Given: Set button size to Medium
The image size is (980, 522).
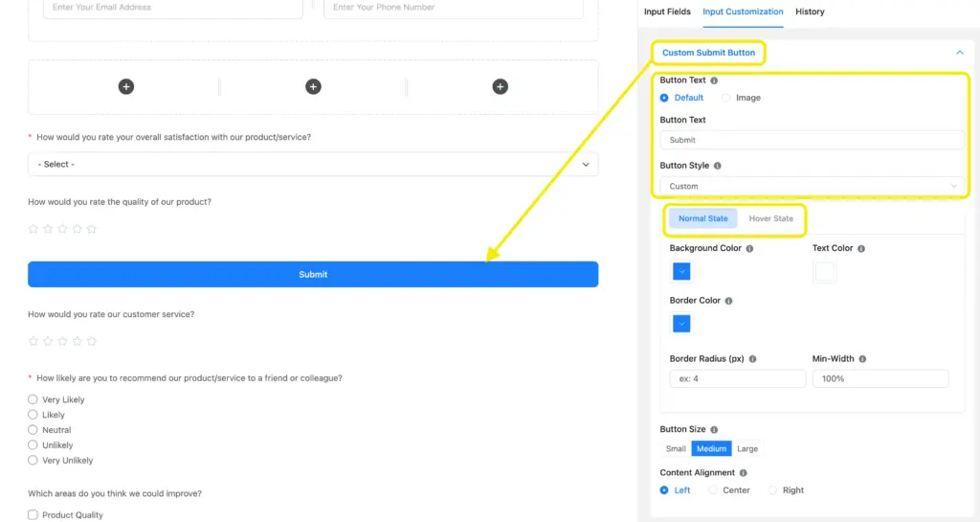Looking at the screenshot, I should (711, 449).
